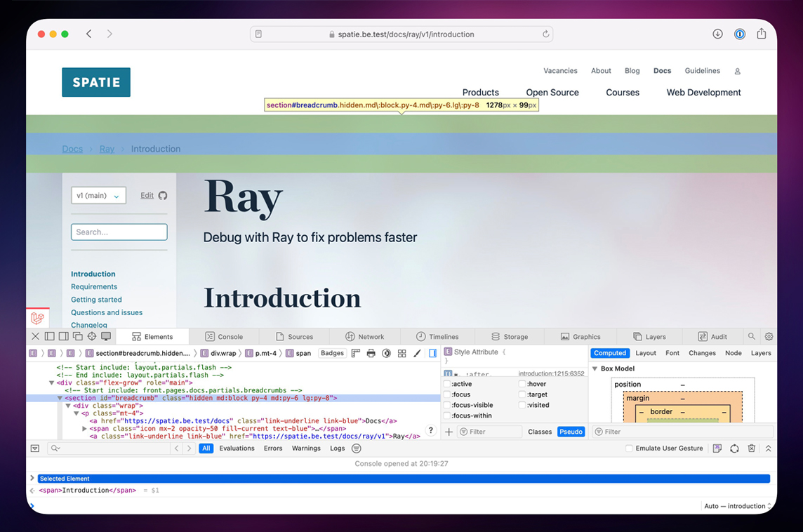Viewport: 803px width, 532px height.
Task: Click the Safari address bar
Action: pos(401,34)
